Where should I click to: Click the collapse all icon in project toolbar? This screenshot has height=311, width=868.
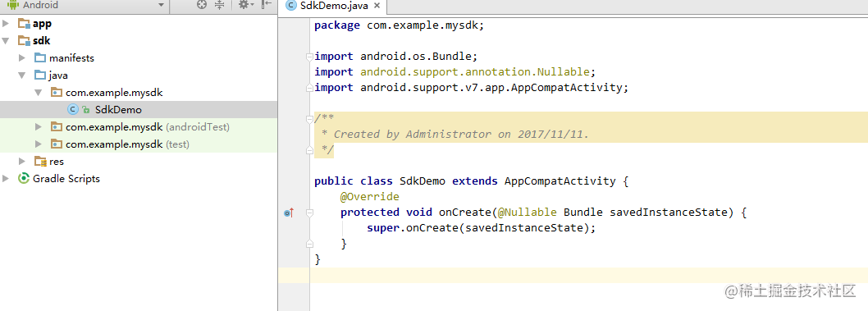point(219,5)
